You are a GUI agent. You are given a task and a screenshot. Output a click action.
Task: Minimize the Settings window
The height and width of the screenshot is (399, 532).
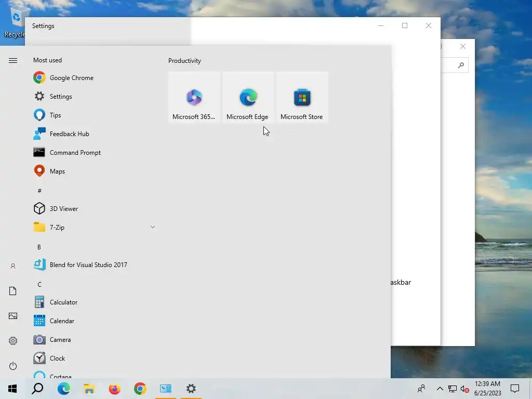tap(381, 25)
